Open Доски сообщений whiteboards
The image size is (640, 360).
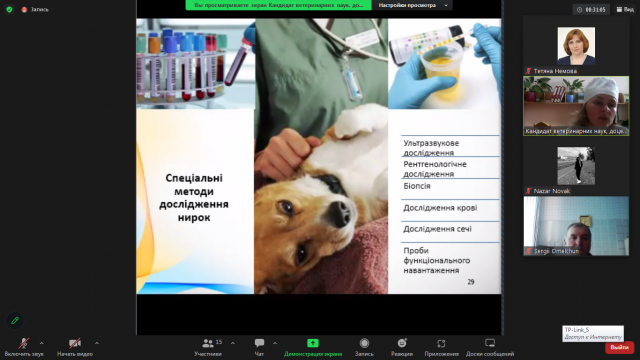(490, 347)
